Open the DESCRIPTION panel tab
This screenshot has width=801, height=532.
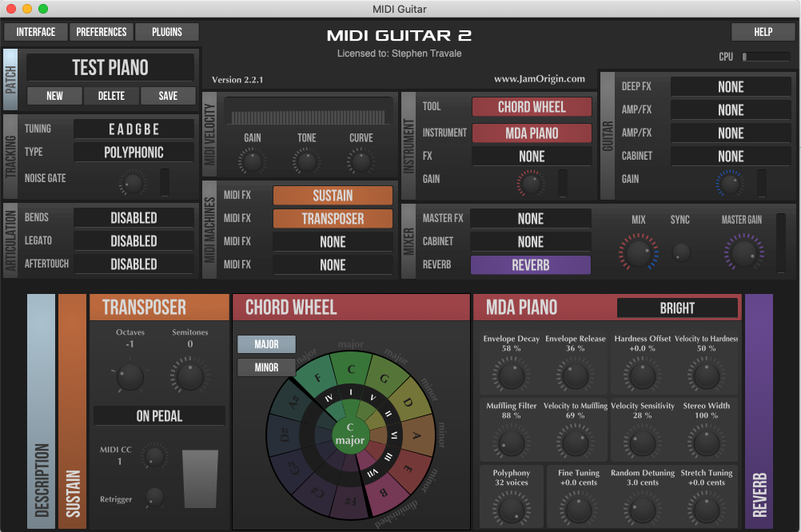pyautogui.click(x=41, y=411)
